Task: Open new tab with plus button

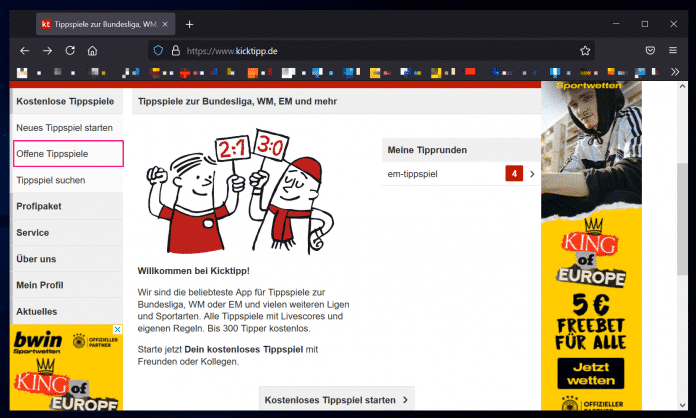Action: [190, 23]
